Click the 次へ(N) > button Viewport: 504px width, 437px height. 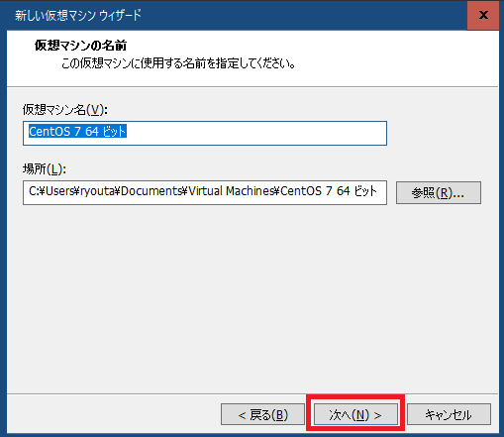click(355, 414)
